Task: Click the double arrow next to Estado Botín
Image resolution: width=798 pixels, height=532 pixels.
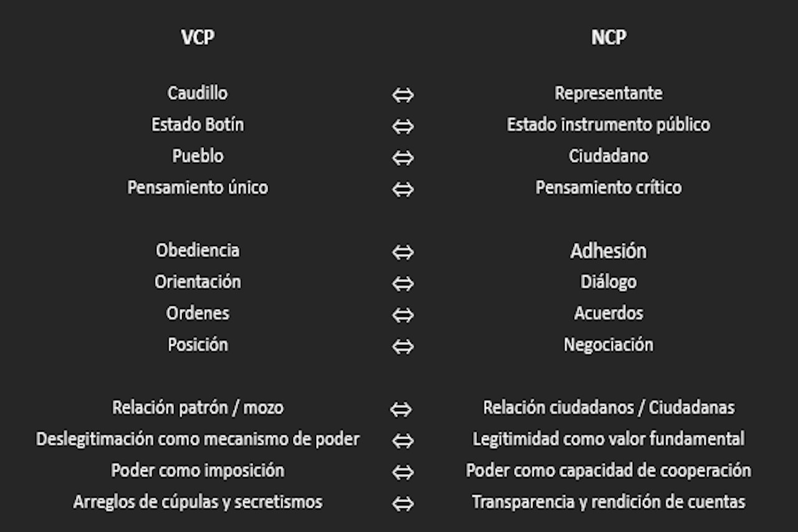Action: pyautogui.click(x=402, y=126)
